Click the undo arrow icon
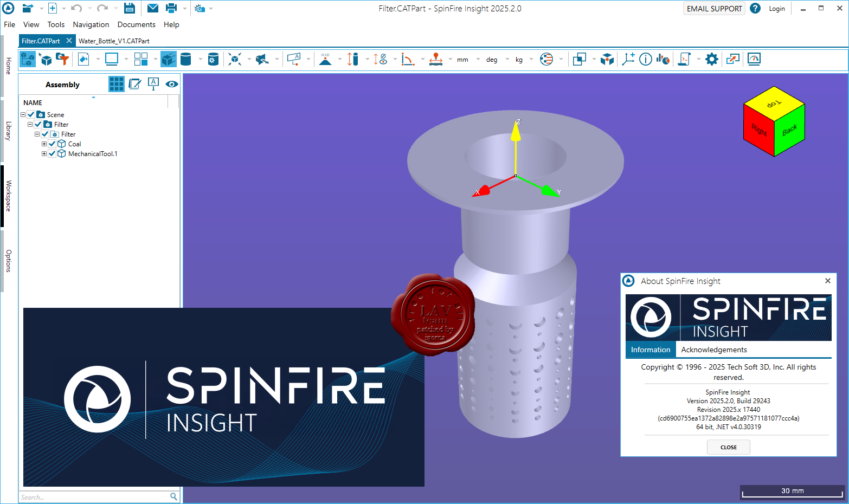The width and height of the screenshot is (849, 504). pos(76,8)
